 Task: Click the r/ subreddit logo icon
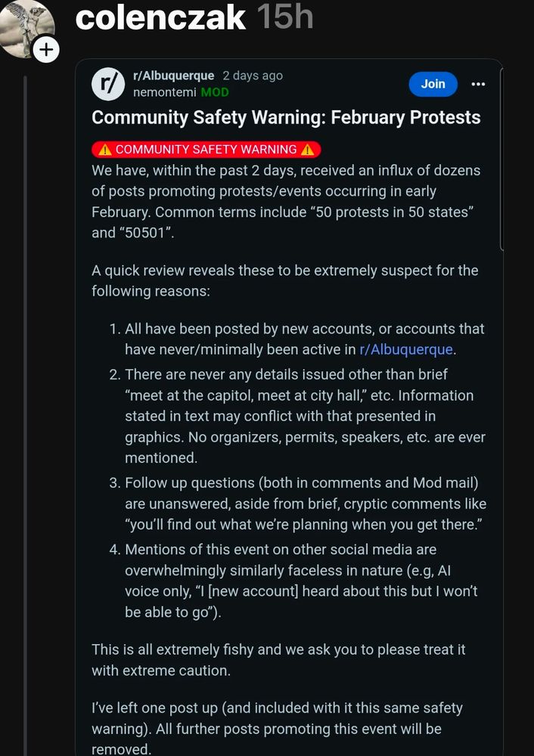point(107,84)
